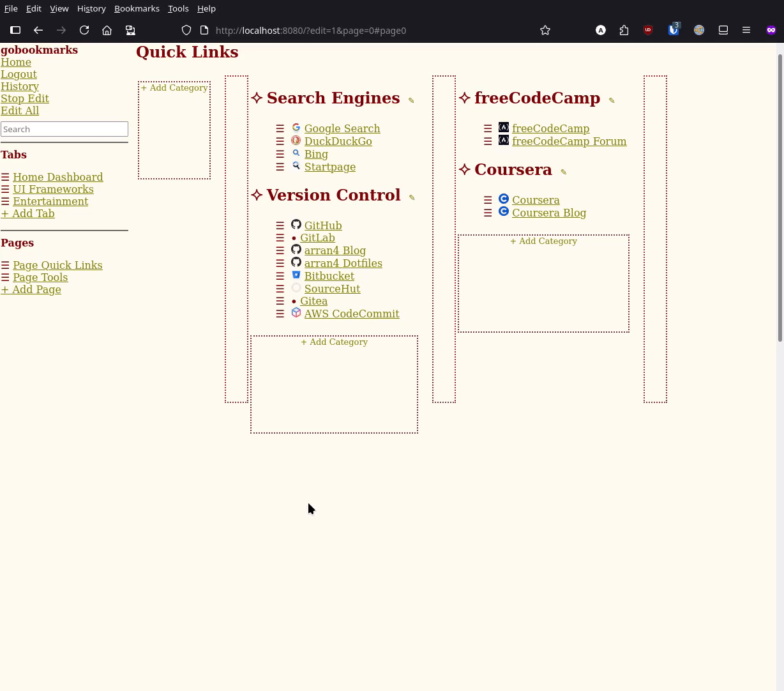The height and width of the screenshot is (691, 784).
Task: Open the browser home button
Action: click(x=107, y=30)
